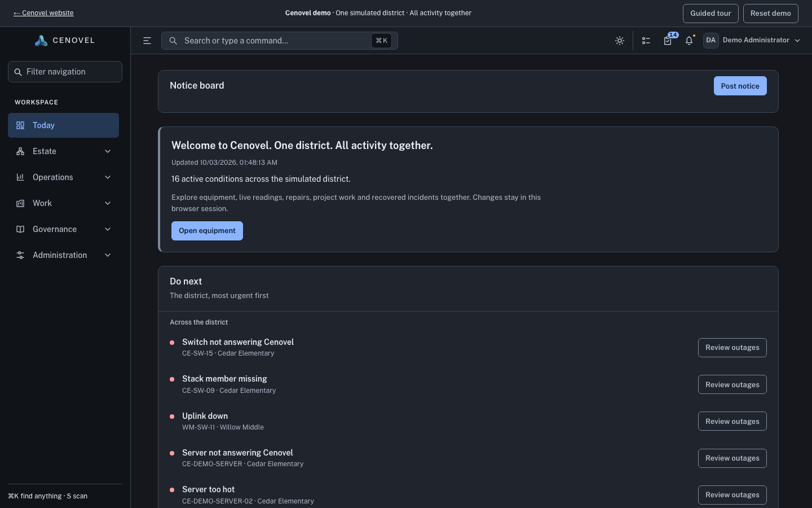The width and height of the screenshot is (812, 508).
Task: Open the Governance navigation item
Action: click(63, 229)
